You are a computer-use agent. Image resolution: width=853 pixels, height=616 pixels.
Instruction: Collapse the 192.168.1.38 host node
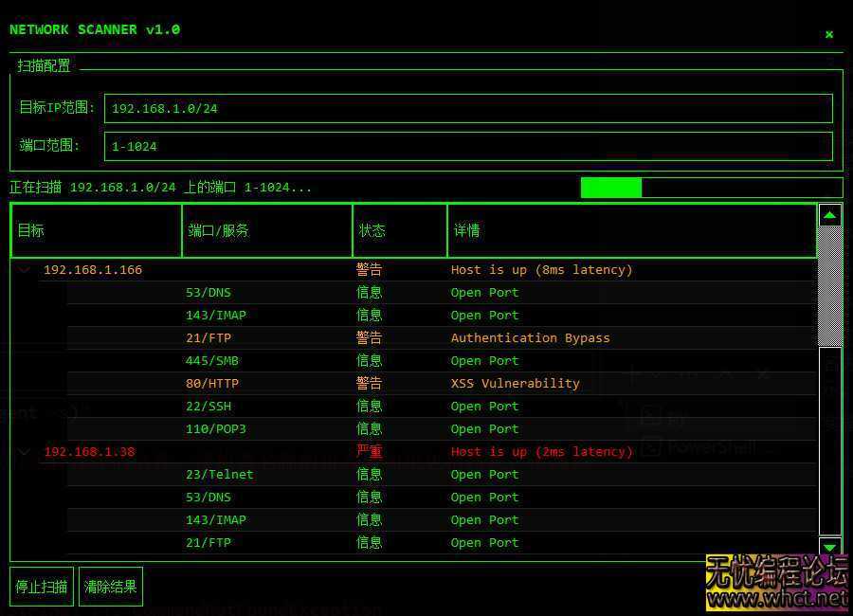[x=25, y=452]
